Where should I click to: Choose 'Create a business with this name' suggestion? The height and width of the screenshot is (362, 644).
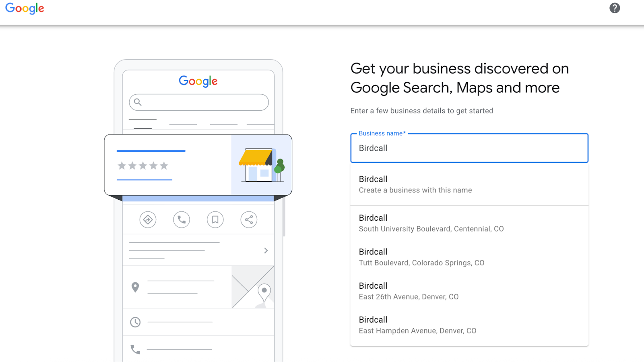[x=469, y=184]
